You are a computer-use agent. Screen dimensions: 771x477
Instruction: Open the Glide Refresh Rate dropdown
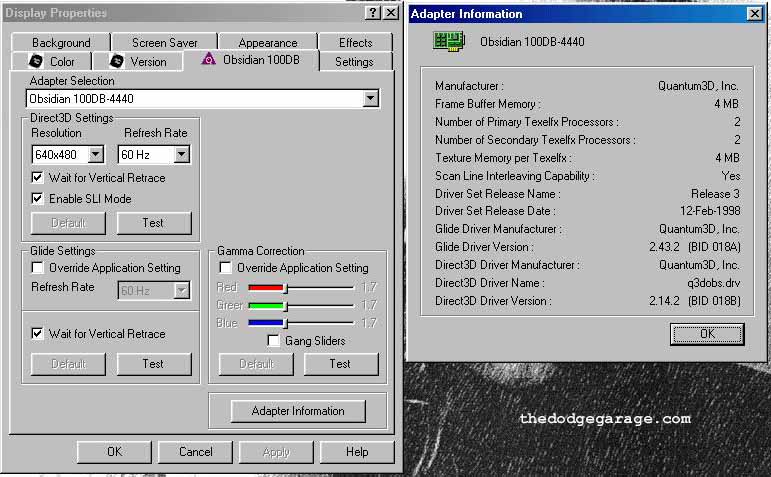pyautogui.click(x=181, y=290)
